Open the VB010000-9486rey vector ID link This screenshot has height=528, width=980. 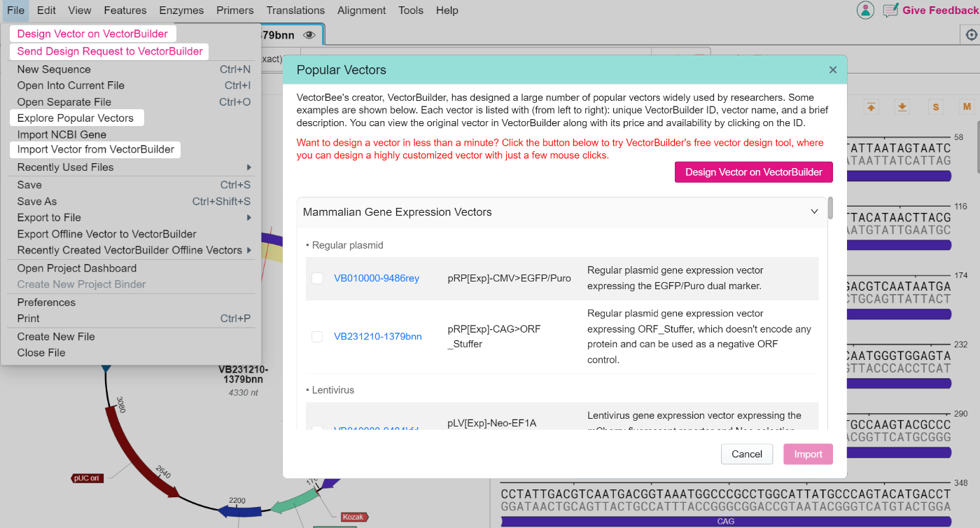tap(377, 278)
